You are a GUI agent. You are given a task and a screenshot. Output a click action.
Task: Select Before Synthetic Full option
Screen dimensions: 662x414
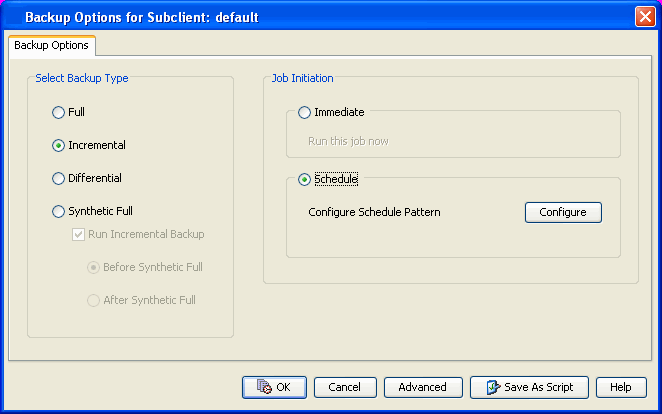[93, 267]
